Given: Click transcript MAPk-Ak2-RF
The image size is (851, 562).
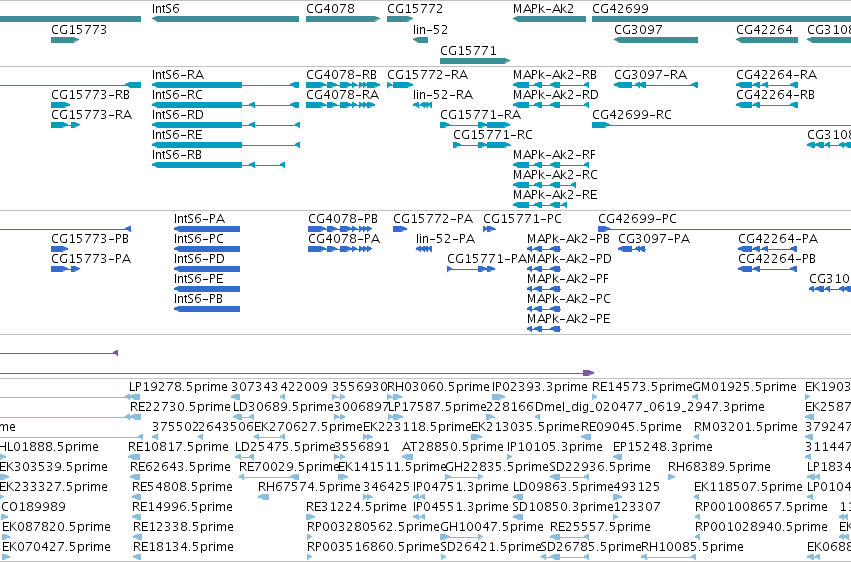Looking at the screenshot, I should [549, 165].
